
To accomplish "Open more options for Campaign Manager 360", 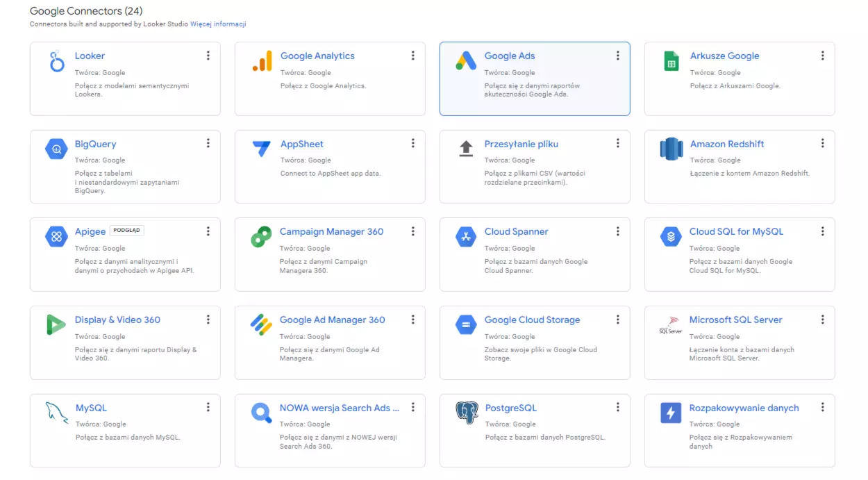I will click(x=413, y=231).
